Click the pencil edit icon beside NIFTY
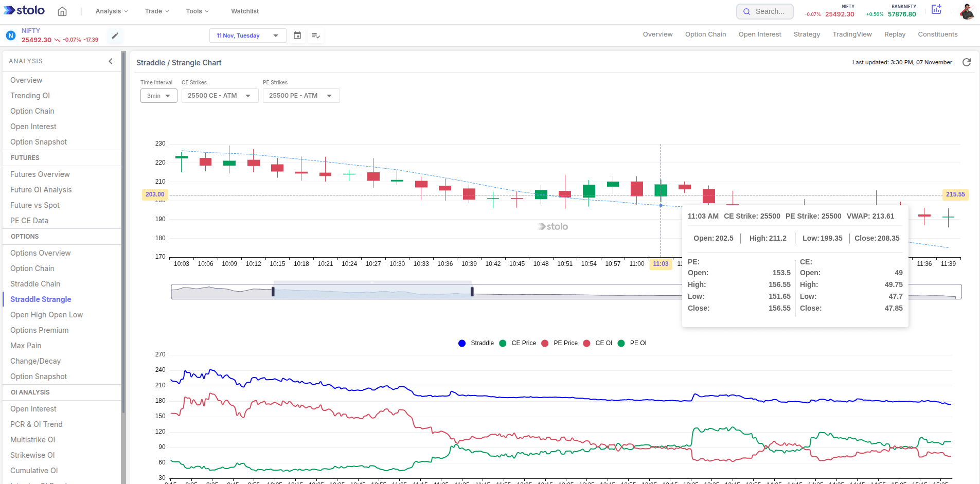The width and height of the screenshot is (980, 484). pyautogui.click(x=115, y=35)
